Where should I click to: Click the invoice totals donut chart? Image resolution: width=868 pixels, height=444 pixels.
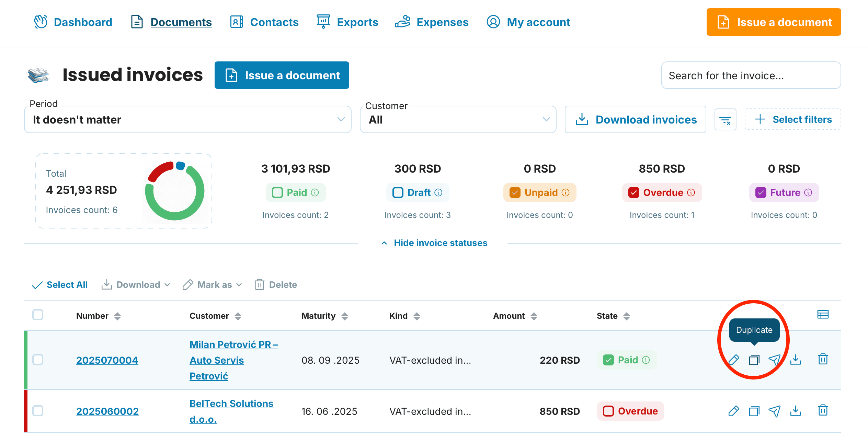tap(175, 191)
